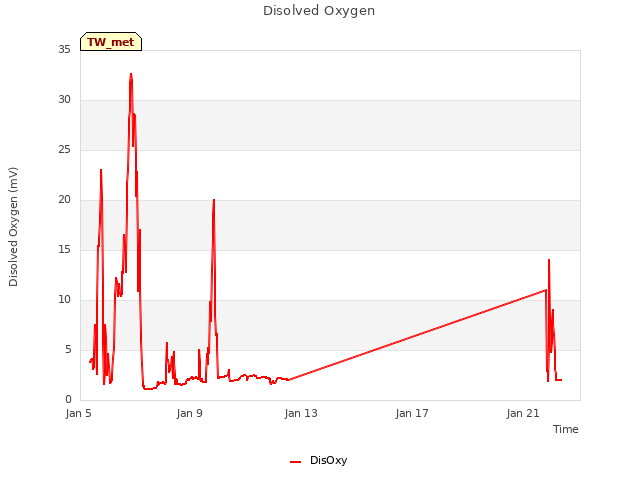Viewport: 640px width, 480px height.
Task: Click the first peak reaching 23 mV
Action: [x=101, y=170]
